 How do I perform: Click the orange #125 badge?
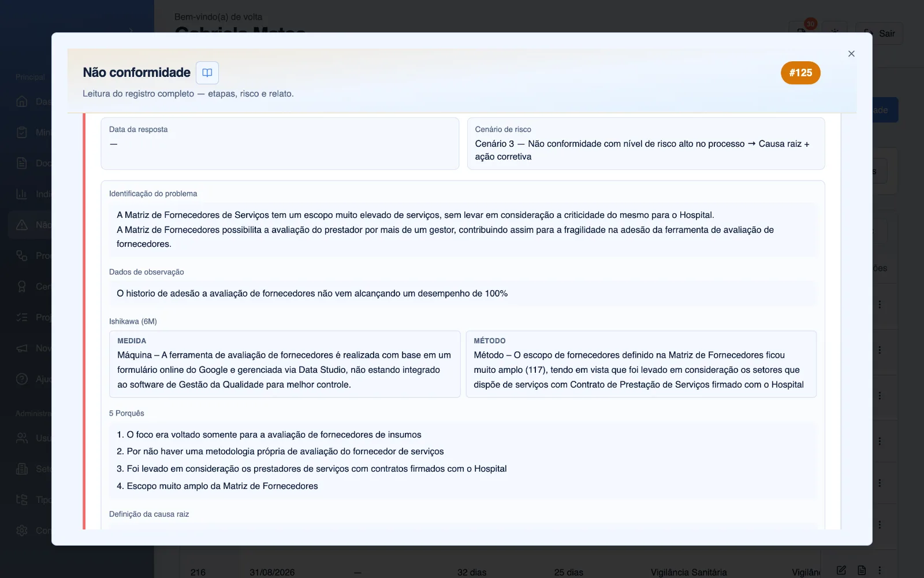[x=800, y=73]
